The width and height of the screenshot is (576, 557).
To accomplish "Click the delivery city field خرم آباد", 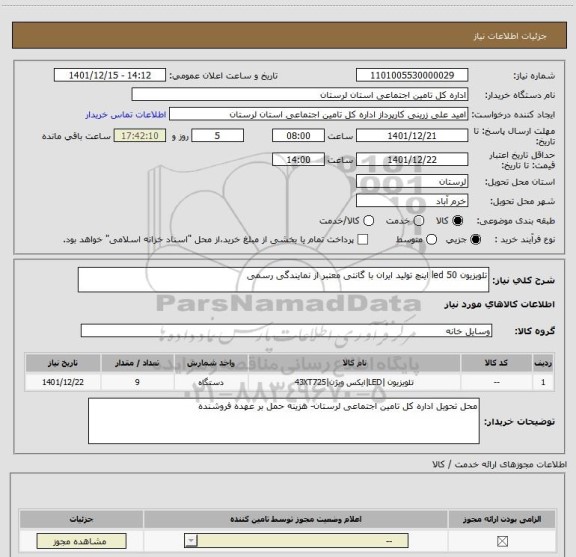I will pyautogui.click(x=412, y=201).
